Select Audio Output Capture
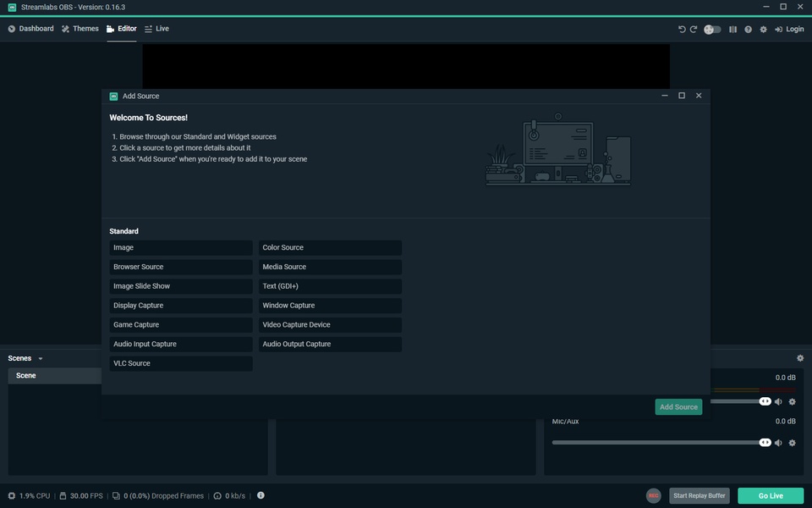812x508 pixels. (330, 345)
